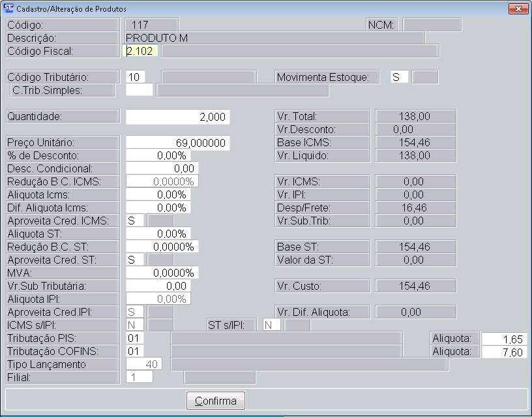Click the Tributação PIS code field
This screenshot has height=417, width=532.
[134, 338]
